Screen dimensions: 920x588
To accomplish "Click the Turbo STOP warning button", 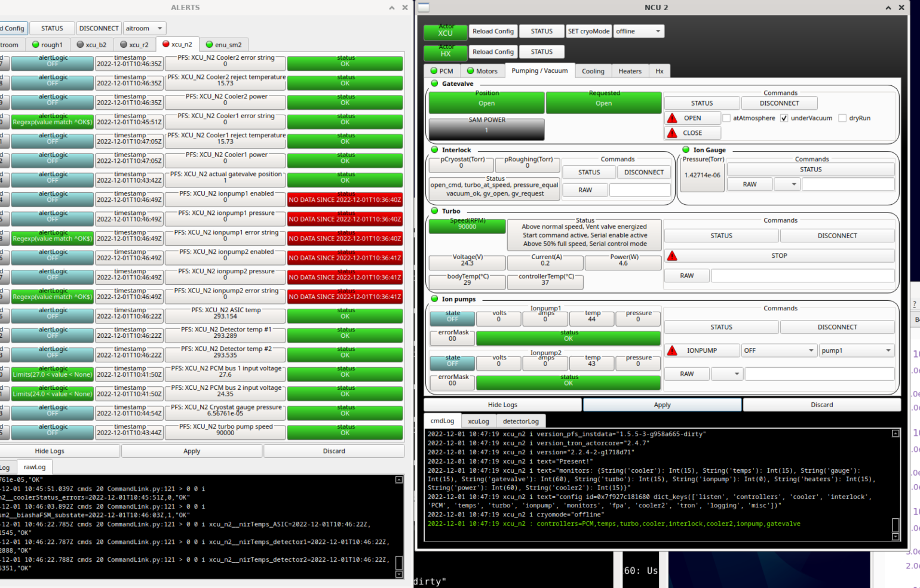I will tap(779, 255).
